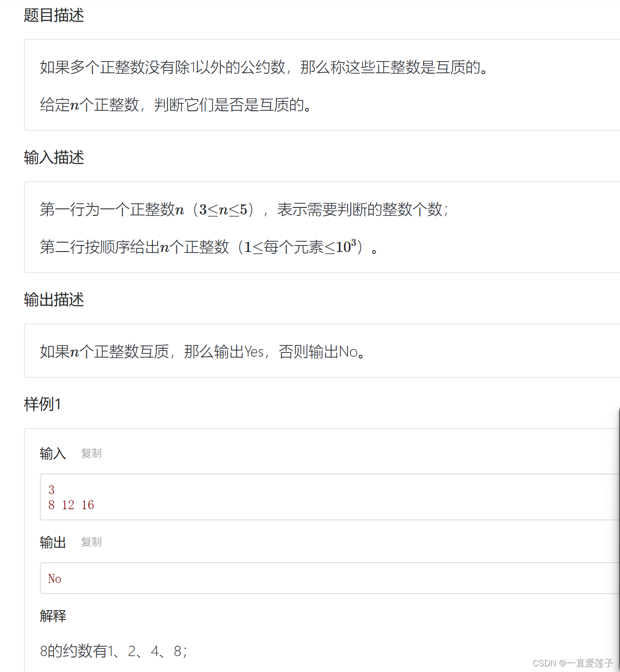This screenshot has height=672, width=620.
Task: Click the 题目描述 heading
Action: point(54,15)
